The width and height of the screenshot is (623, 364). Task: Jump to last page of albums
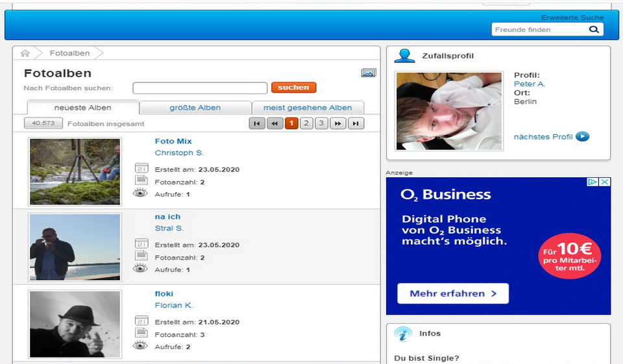[356, 123]
